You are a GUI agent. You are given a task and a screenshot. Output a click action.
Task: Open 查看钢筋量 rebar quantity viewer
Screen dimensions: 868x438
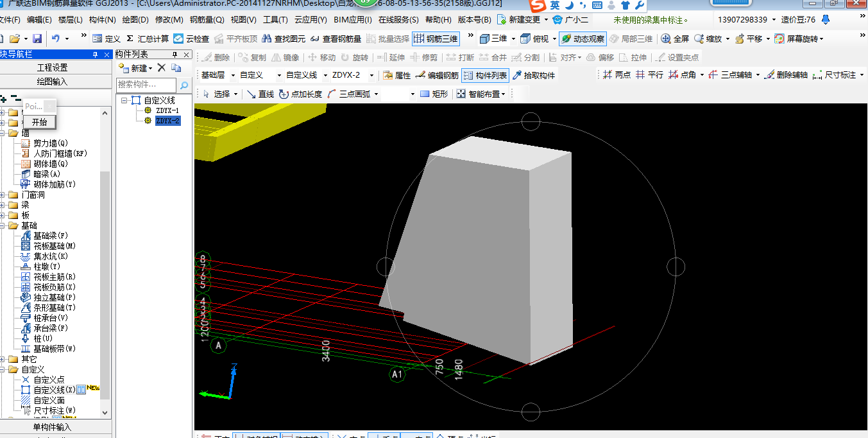[335, 39]
